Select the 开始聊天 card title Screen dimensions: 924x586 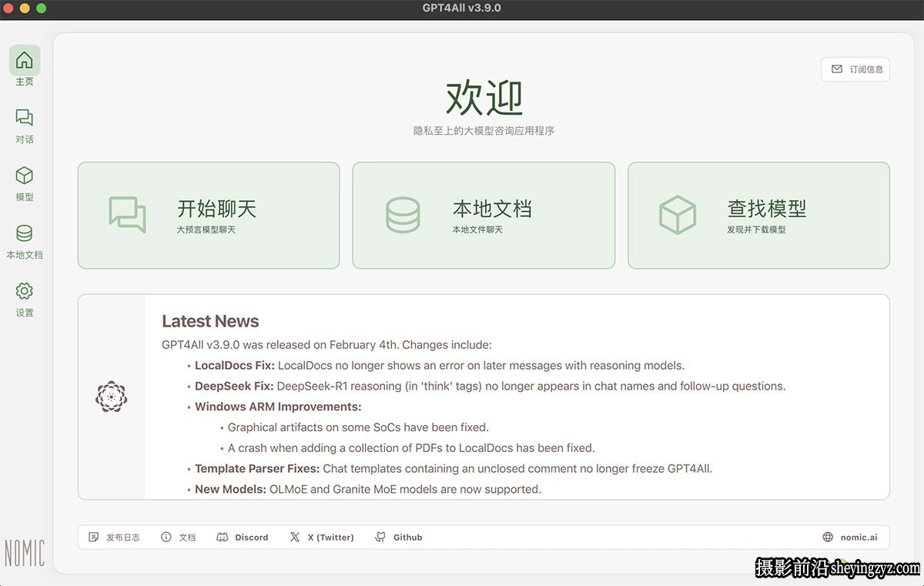click(216, 209)
